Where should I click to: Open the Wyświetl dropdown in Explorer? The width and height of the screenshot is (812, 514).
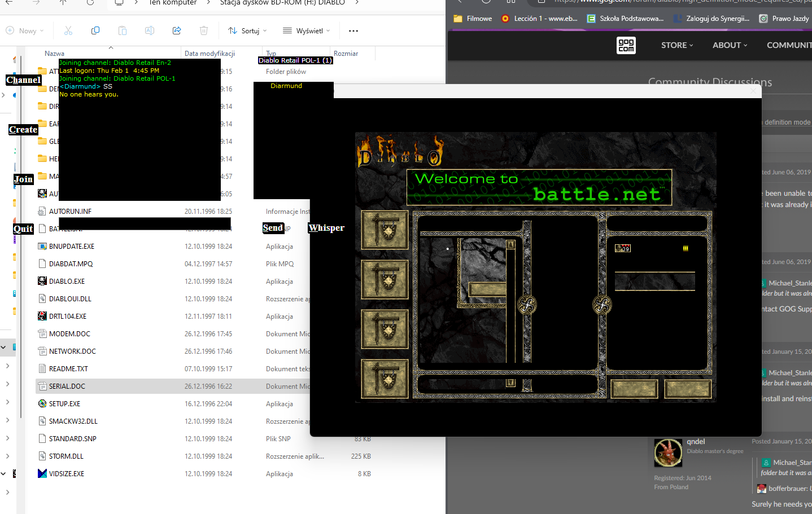click(306, 30)
